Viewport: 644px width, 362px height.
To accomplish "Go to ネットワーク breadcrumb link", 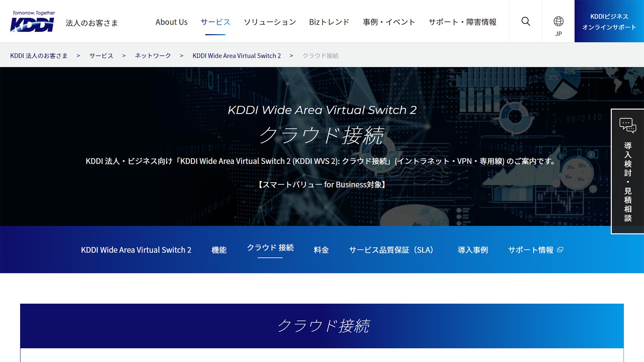I will [x=153, y=56].
